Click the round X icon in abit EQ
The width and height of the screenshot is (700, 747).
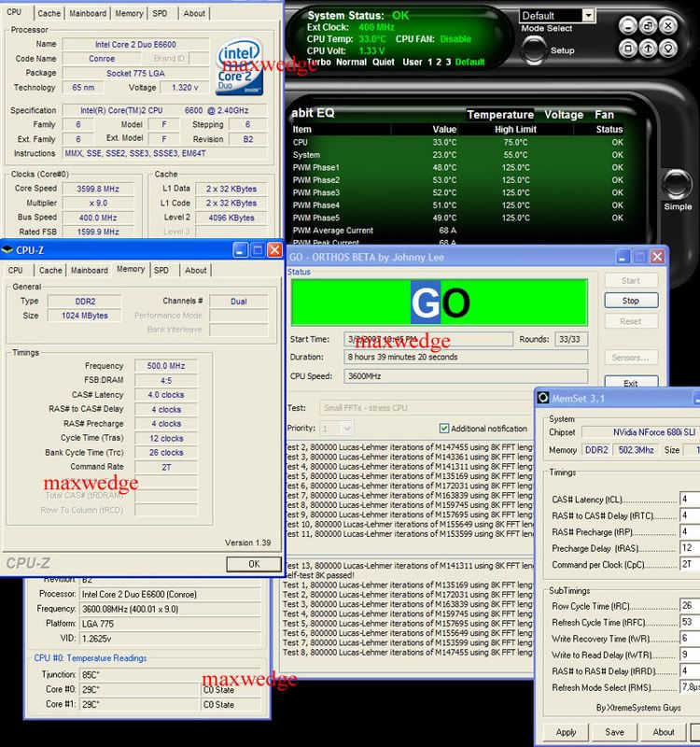pyautogui.click(x=668, y=25)
